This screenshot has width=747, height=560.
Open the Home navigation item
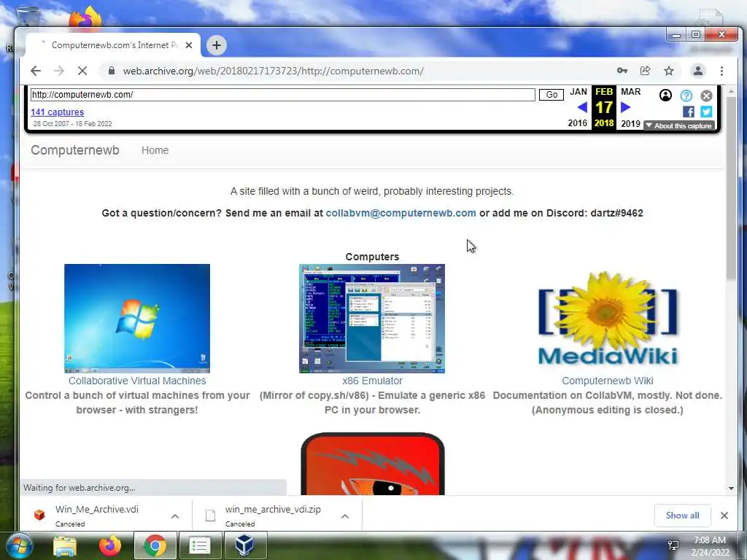point(155,150)
